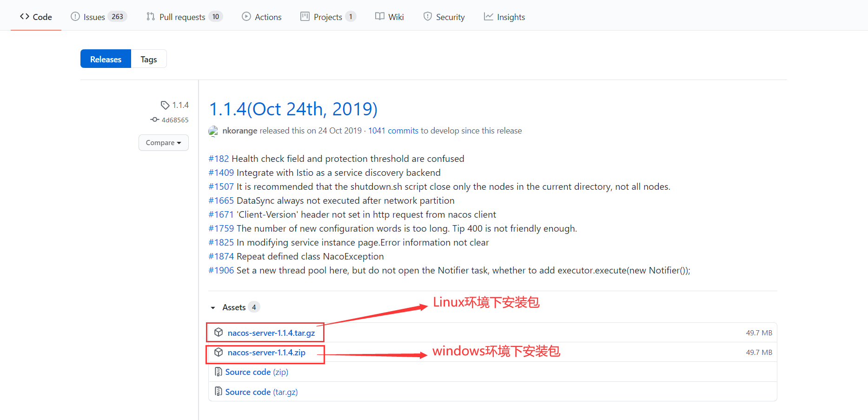Download Source code (zip)

[257, 372]
